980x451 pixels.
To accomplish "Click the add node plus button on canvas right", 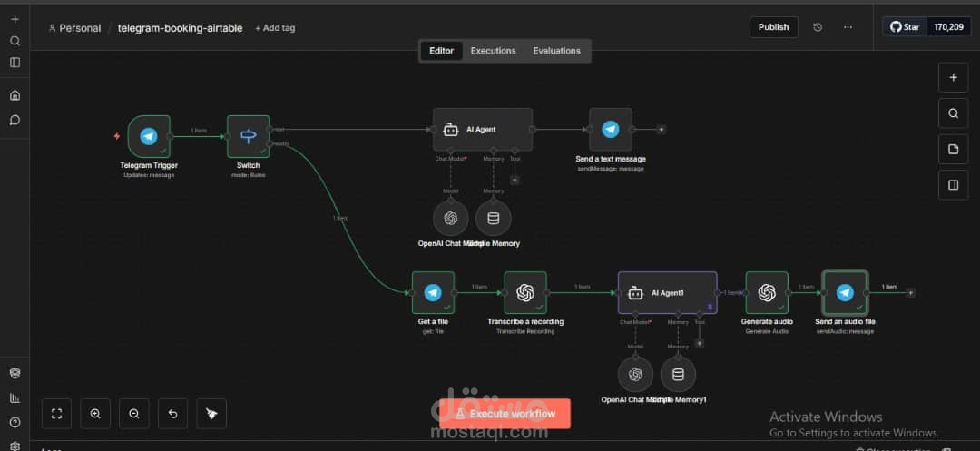I will click(953, 77).
